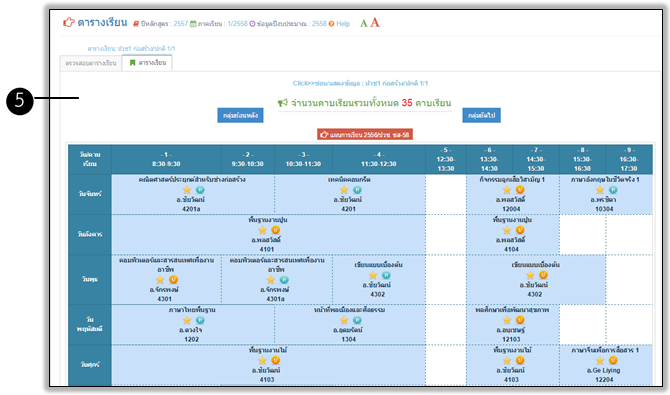Click the teal badge in Wednesday's room 4301a cell

[284, 280]
